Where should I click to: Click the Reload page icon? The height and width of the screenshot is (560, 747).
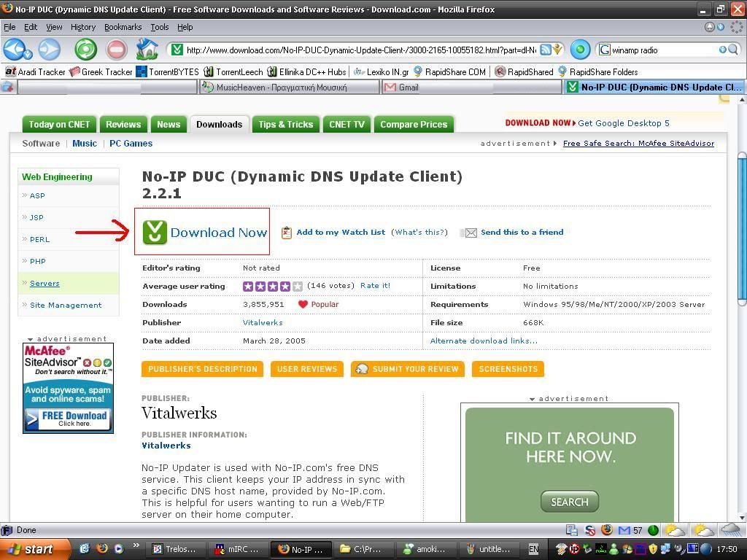pyautogui.click(x=85, y=50)
